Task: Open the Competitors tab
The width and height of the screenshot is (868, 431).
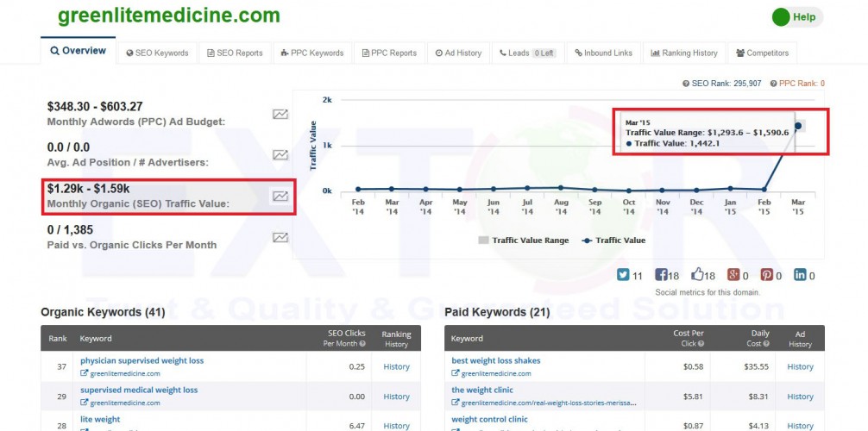Action: [762, 53]
